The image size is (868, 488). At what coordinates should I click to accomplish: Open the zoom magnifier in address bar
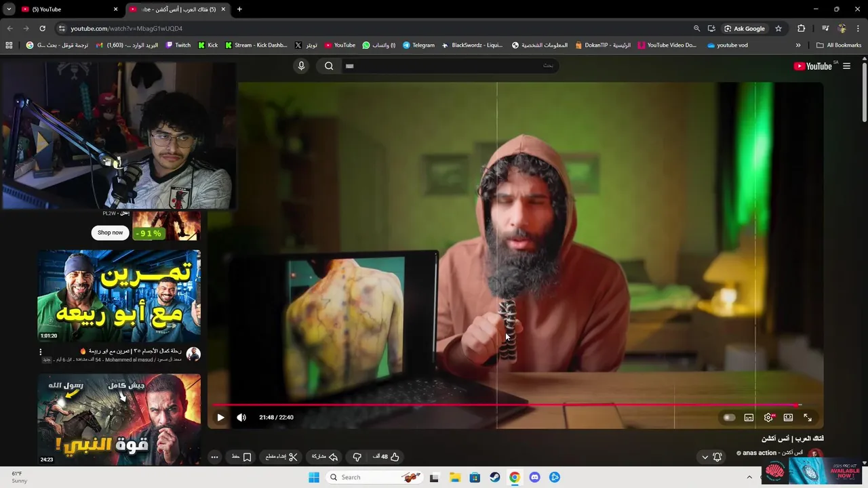tap(696, 28)
